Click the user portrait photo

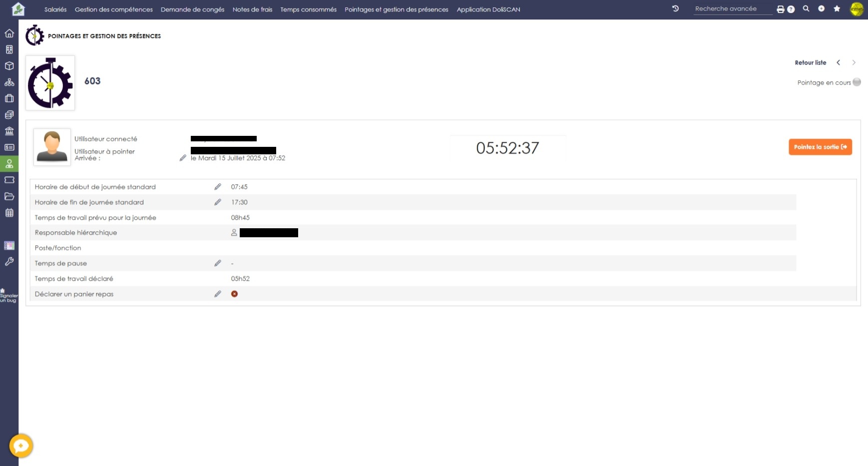pos(52,147)
